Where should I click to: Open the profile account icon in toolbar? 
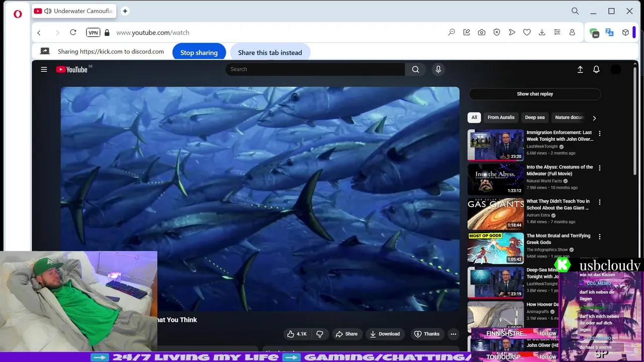[x=572, y=32]
